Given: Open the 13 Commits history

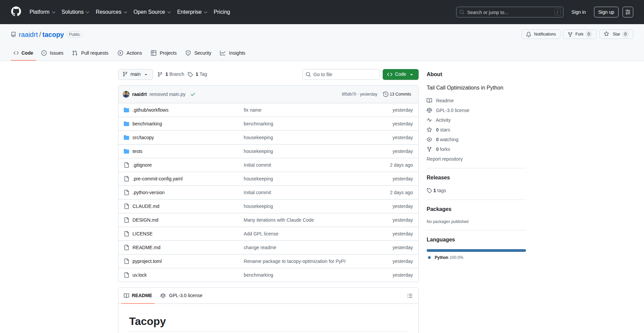Looking at the screenshot, I should (397, 94).
